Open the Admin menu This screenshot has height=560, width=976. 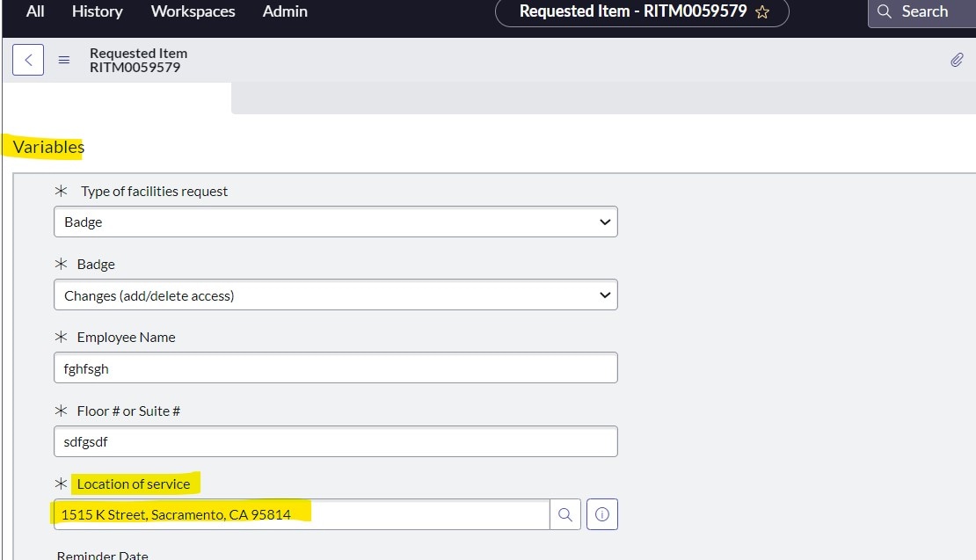(285, 11)
